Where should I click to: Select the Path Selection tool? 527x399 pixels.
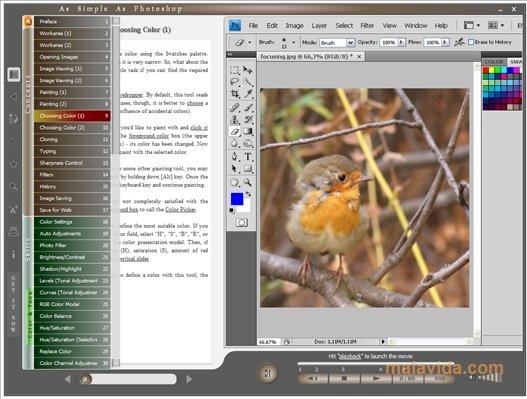(235, 169)
